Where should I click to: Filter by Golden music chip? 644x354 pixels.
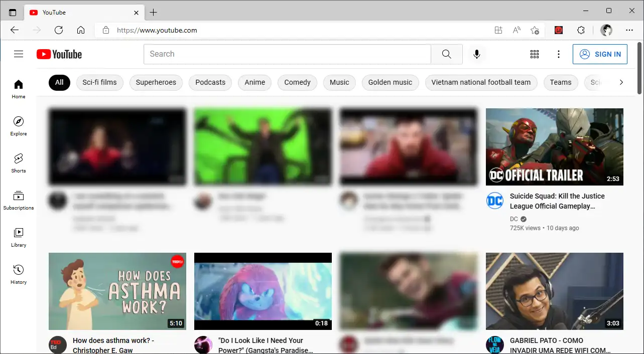tap(390, 82)
